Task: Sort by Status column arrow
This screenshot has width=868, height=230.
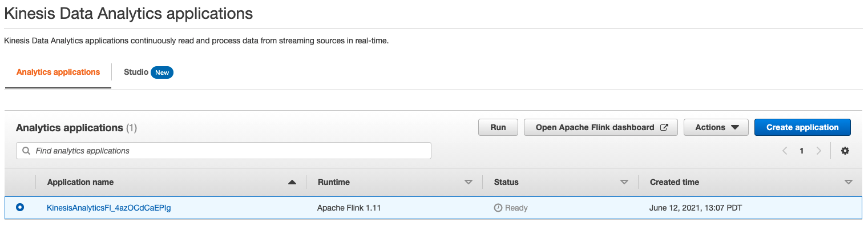Action: pyautogui.click(x=624, y=182)
